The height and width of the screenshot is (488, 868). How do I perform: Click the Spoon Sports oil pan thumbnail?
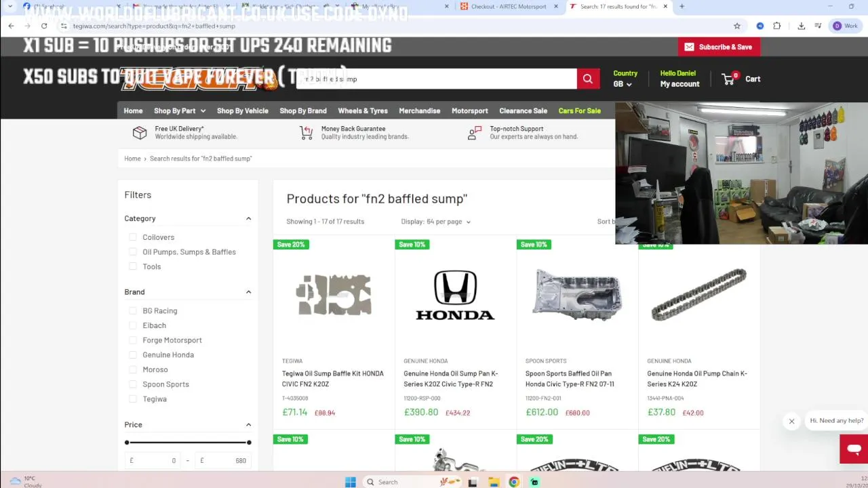point(576,294)
